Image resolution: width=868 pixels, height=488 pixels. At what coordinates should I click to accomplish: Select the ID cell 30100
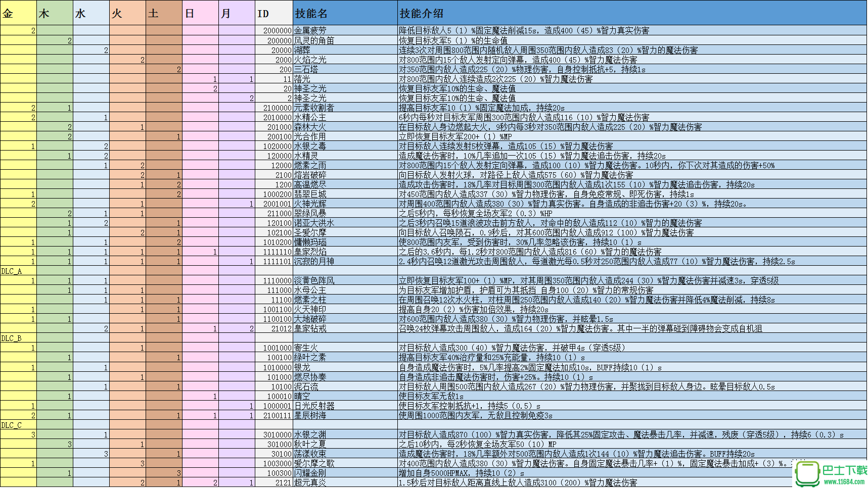pyautogui.click(x=274, y=454)
